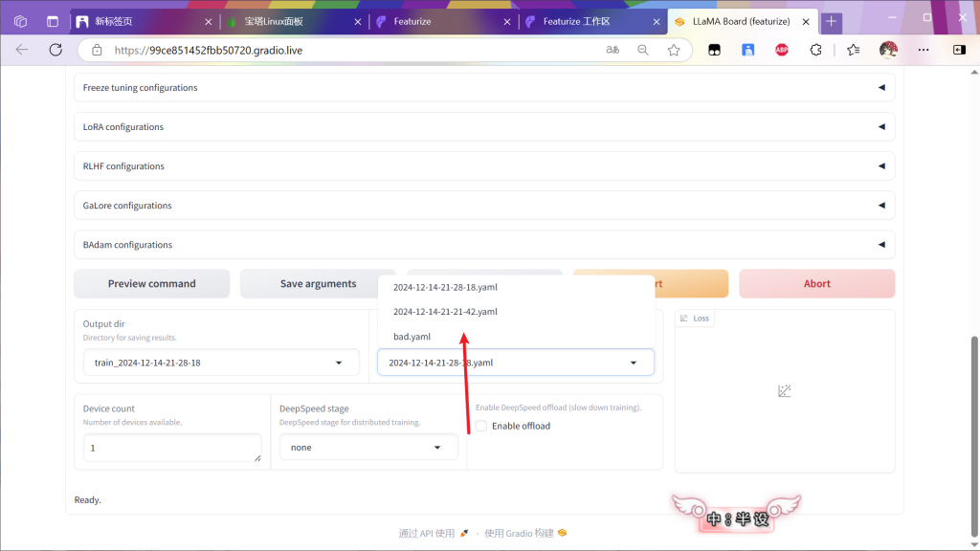Click the Loss plot label icon
This screenshot has width=980, height=551.
pyautogui.click(x=683, y=319)
